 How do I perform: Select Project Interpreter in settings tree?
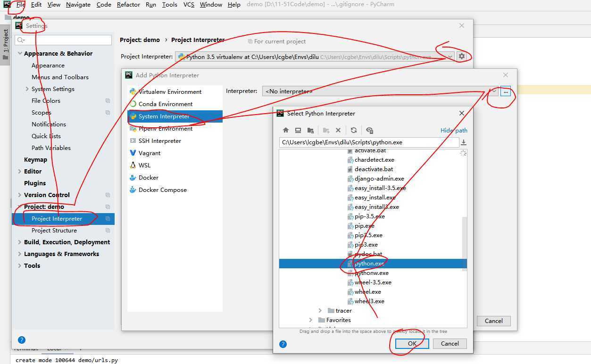[63, 219]
